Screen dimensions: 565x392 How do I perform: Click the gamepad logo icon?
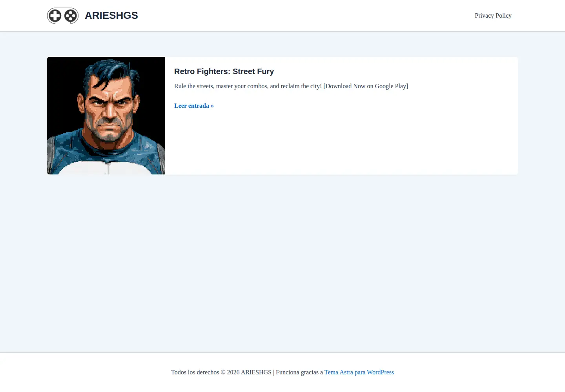[x=63, y=16]
